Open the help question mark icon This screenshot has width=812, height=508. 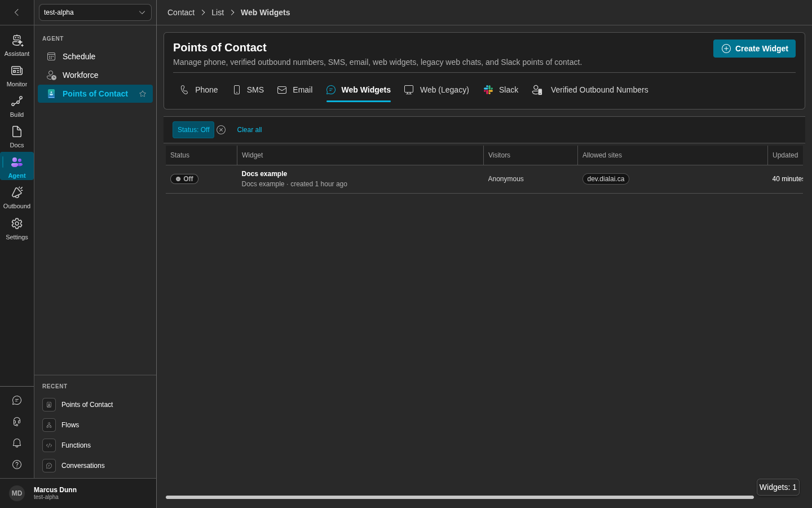(x=17, y=465)
